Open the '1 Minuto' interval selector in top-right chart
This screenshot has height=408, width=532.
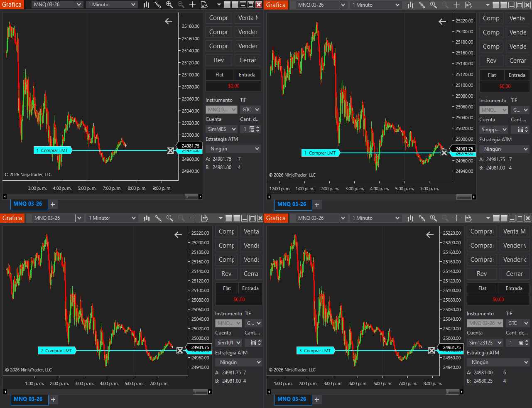pyautogui.click(x=376, y=5)
